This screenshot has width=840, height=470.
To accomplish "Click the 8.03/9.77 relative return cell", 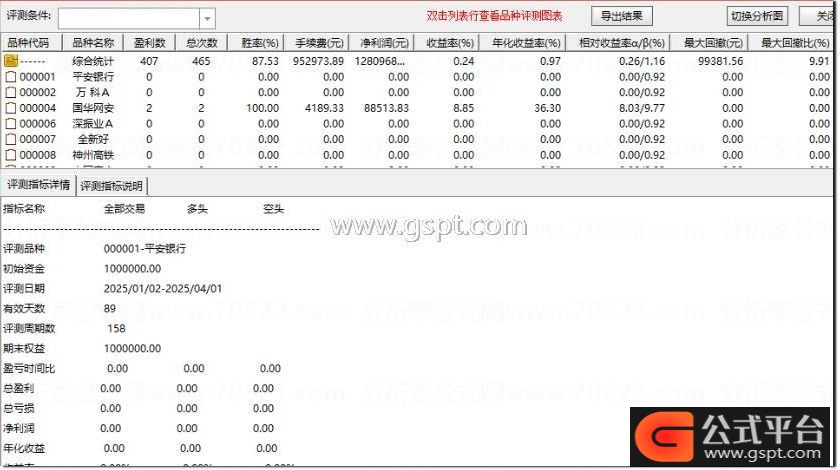I will pos(642,108).
